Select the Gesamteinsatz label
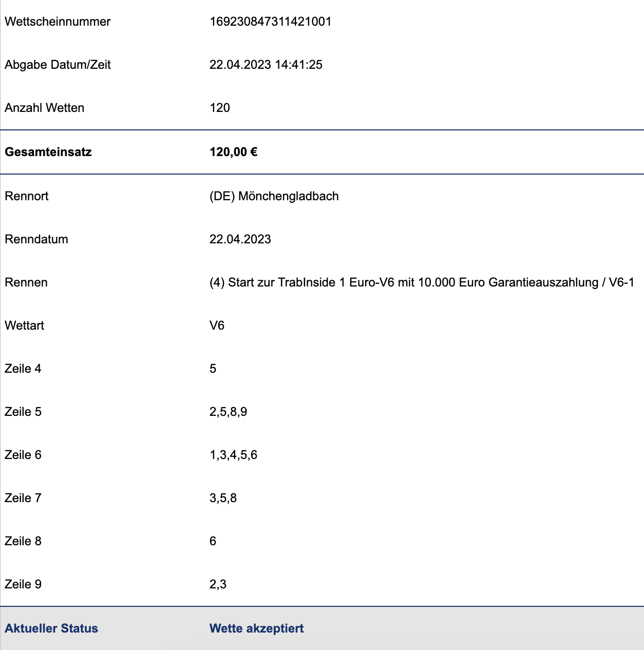The height and width of the screenshot is (650, 644). pos(48,152)
